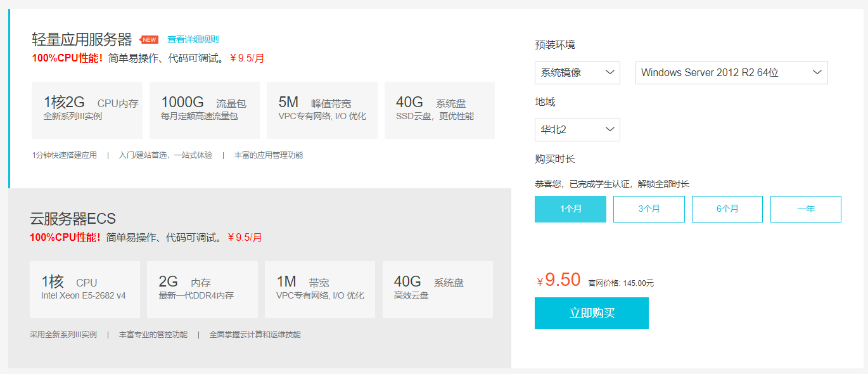Click the NEW badge beside 轻量应用服务器
This screenshot has width=868, height=374.
pos(149,39)
